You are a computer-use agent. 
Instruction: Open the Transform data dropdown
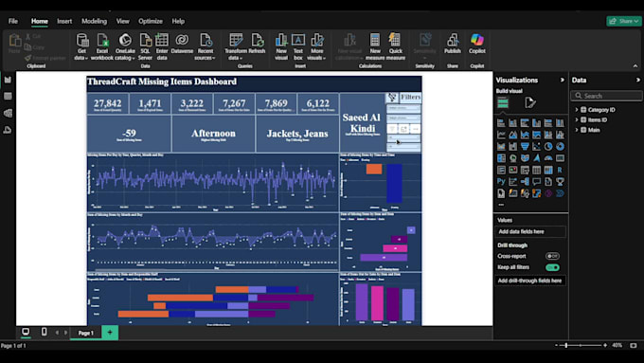(236, 46)
